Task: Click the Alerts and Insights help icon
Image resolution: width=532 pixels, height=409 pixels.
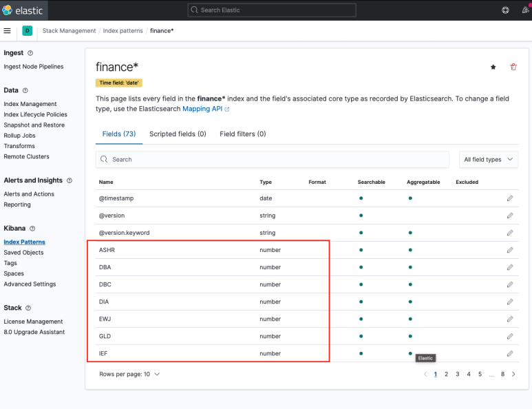Action: click(x=70, y=180)
